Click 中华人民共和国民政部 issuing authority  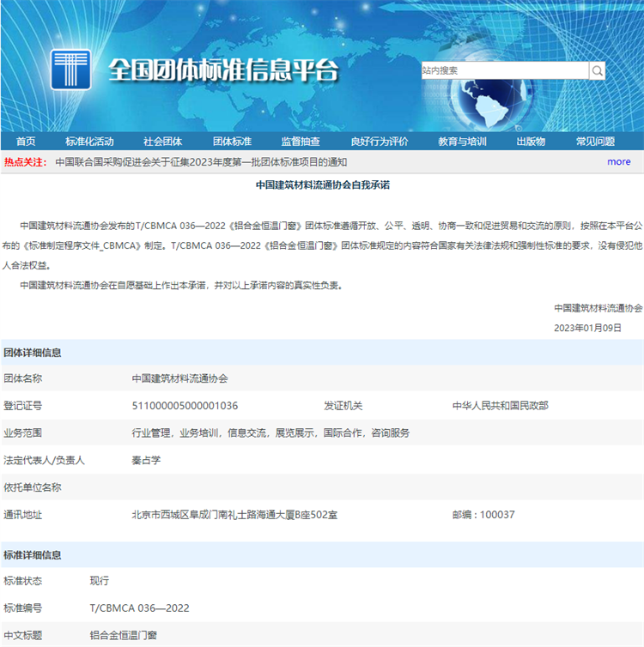pyautogui.click(x=501, y=406)
